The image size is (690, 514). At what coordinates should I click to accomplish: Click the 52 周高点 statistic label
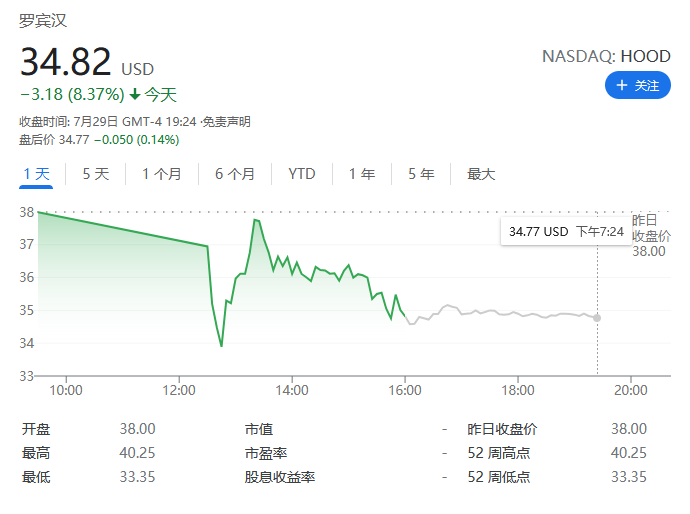click(499, 453)
